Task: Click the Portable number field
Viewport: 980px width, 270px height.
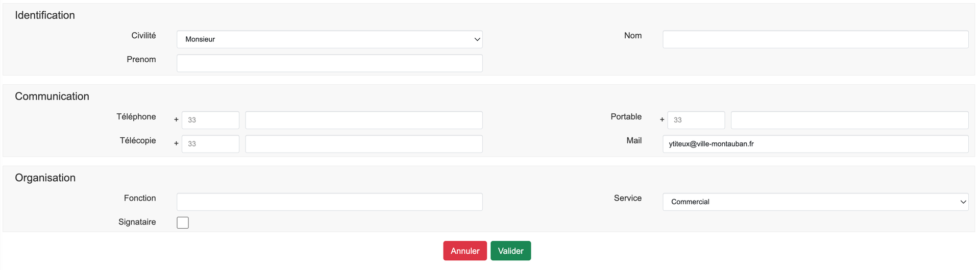Action: point(849,120)
